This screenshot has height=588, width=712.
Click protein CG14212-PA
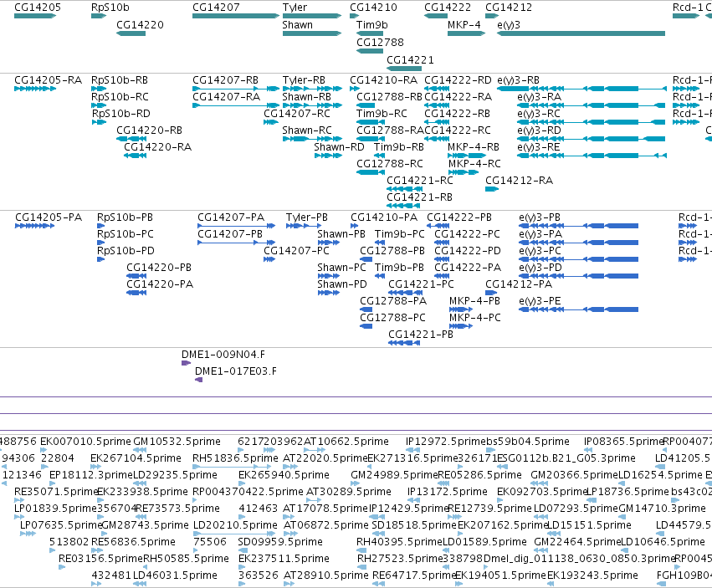pyautogui.click(x=519, y=284)
